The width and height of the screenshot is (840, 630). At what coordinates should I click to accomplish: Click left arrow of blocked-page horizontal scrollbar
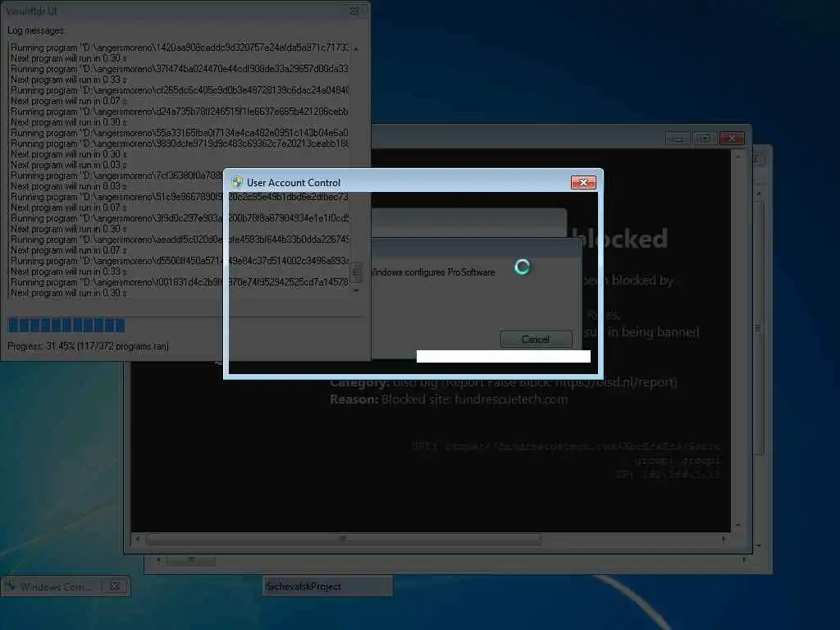(138, 539)
